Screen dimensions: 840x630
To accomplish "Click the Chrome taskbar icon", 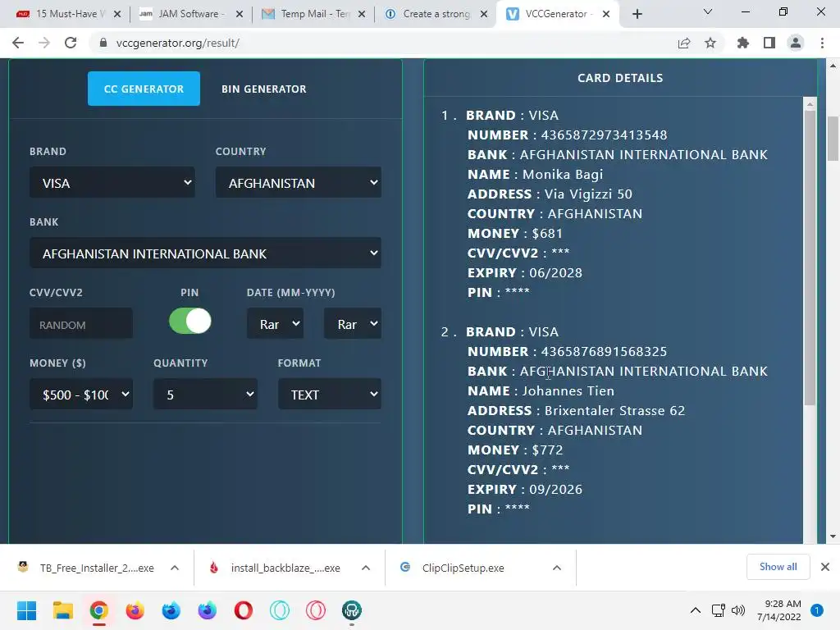I will click(x=99, y=610).
